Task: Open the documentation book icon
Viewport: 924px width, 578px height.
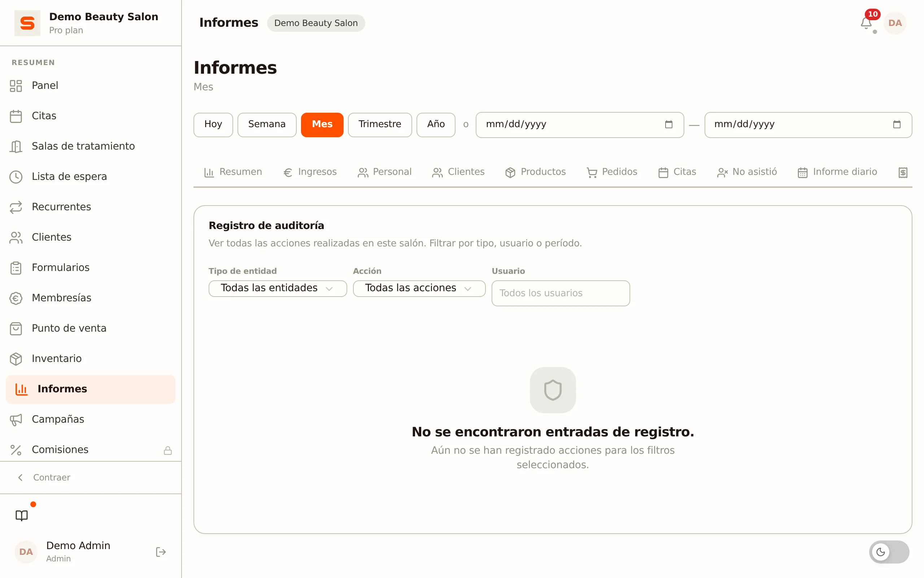Action: [x=21, y=515]
